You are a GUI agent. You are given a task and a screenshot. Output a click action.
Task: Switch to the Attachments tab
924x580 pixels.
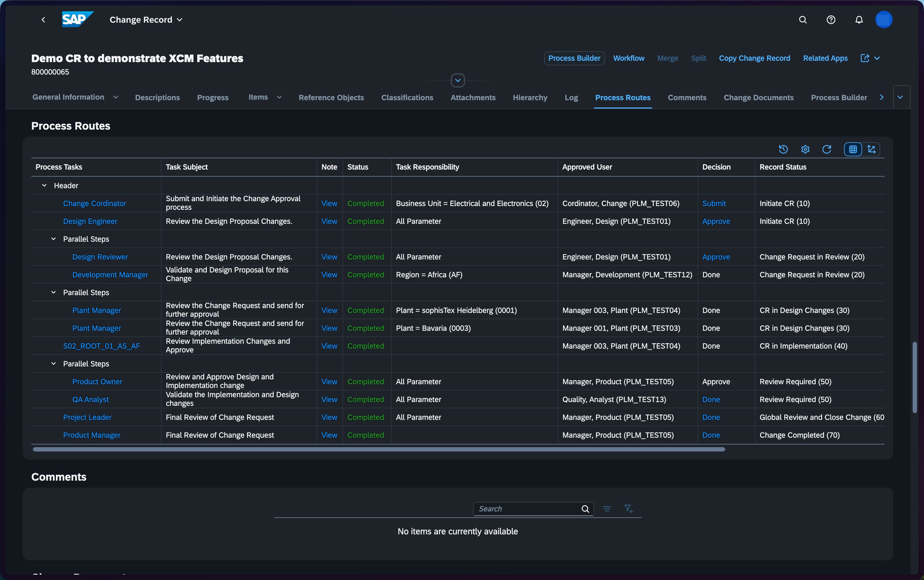tap(473, 97)
